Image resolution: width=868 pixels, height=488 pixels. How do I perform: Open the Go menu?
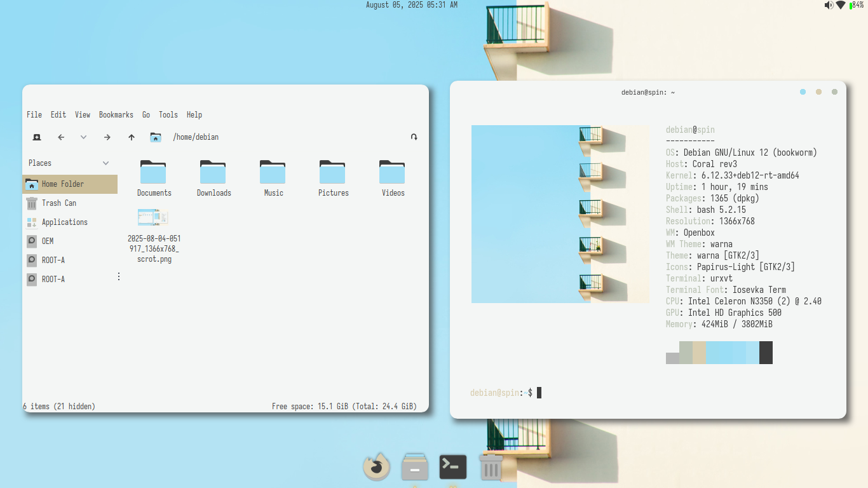(x=146, y=115)
